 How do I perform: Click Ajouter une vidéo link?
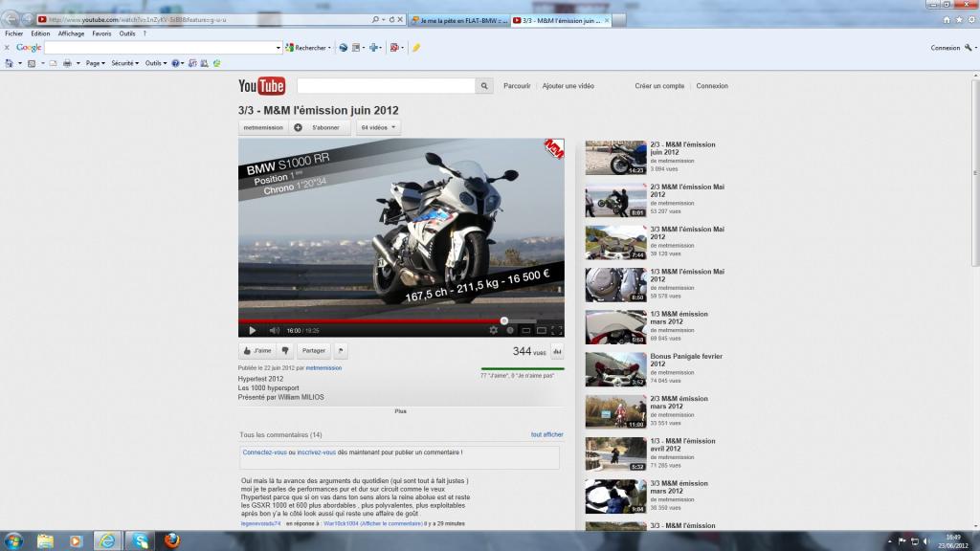568,86
